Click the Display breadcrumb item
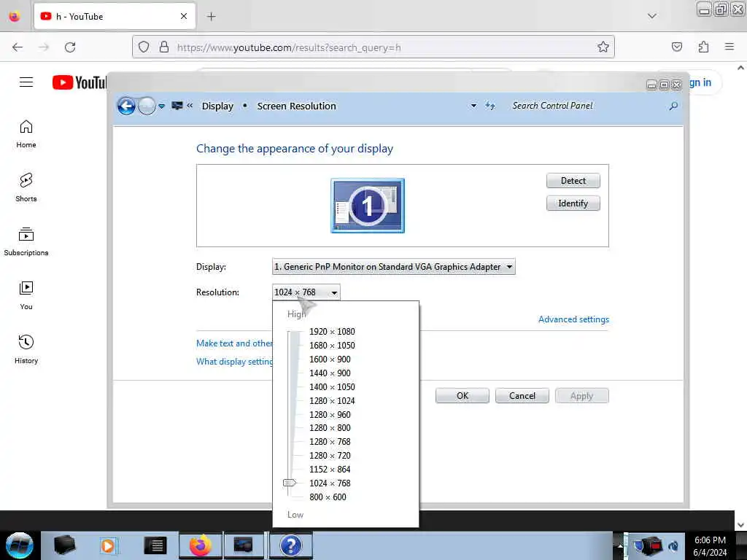The height and width of the screenshot is (560, 747). point(217,106)
